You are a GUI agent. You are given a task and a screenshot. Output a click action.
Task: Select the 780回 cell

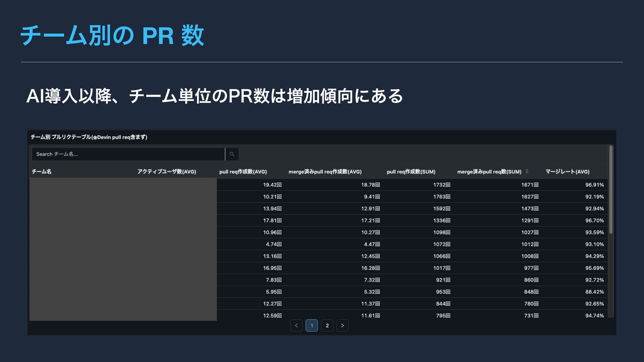pos(531,304)
